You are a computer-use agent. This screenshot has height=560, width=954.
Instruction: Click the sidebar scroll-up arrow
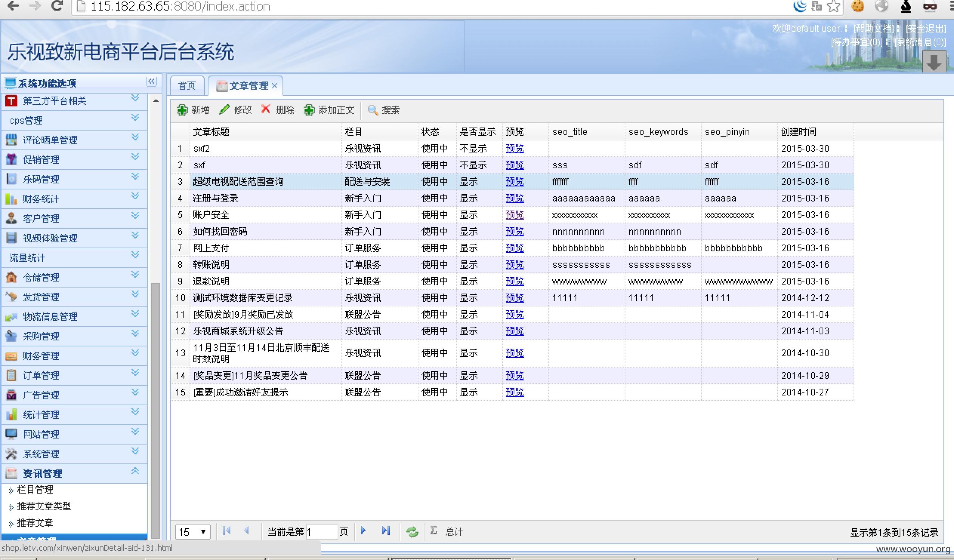(x=156, y=101)
